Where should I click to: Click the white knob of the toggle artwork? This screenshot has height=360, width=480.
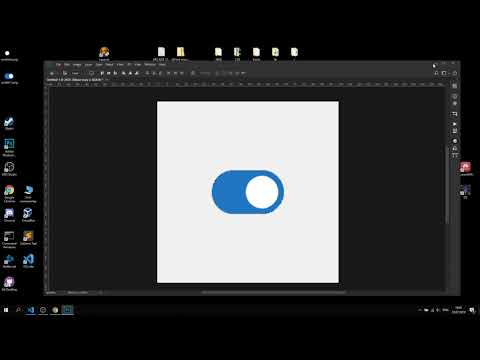(x=262, y=192)
